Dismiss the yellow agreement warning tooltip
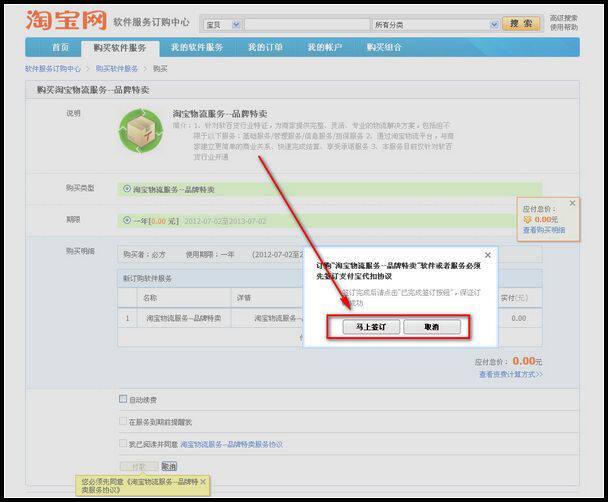The image size is (608, 502). click(x=203, y=481)
